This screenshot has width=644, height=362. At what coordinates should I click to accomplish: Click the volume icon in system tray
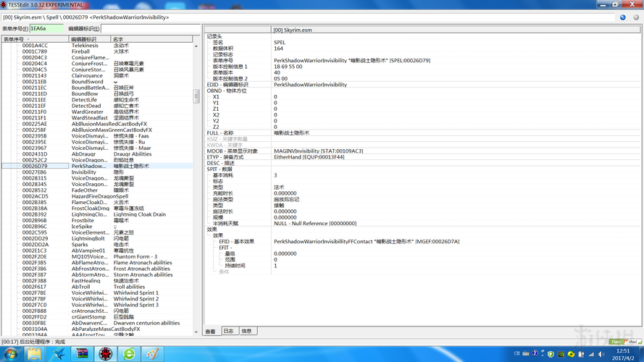(x=601, y=354)
